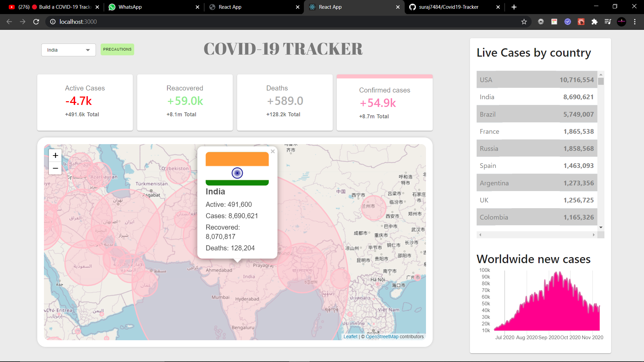The width and height of the screenshot is (644, 362).
Task: Click the Mumbai label on the map
Action: coord(220,297)
